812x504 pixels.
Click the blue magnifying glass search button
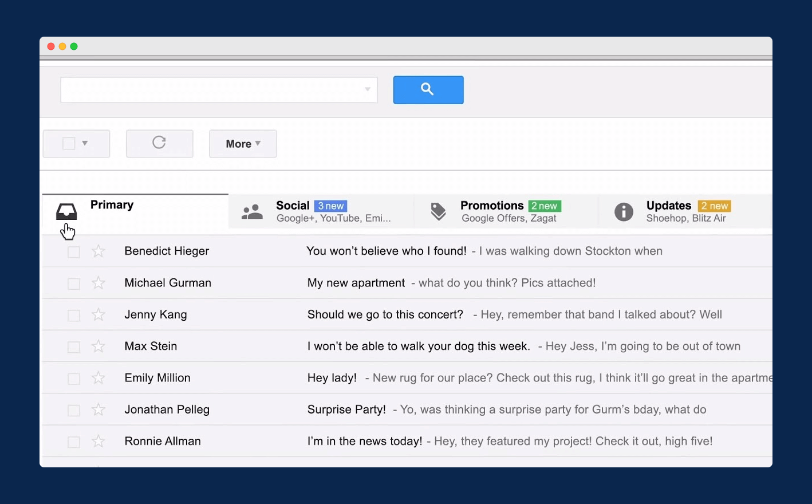click(428, 90)
